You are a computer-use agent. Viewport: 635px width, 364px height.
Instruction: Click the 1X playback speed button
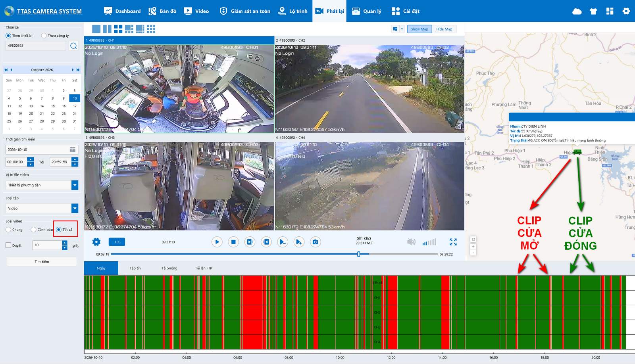[x=117, y=242]
